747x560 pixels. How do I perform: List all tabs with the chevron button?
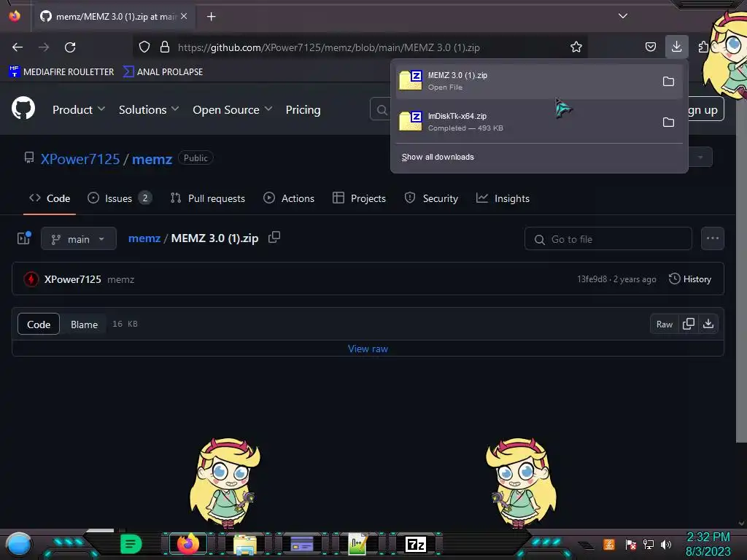tap(623, 16)
